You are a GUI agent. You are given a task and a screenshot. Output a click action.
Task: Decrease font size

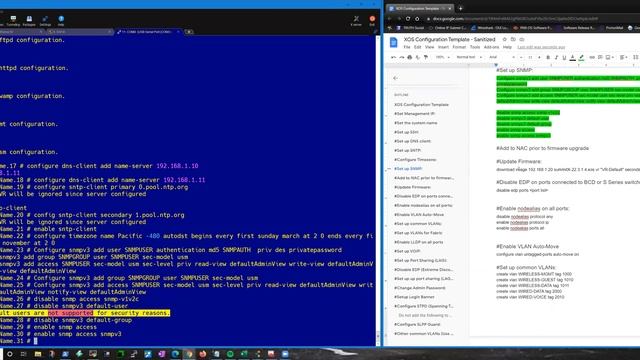(x=522, y=58)
